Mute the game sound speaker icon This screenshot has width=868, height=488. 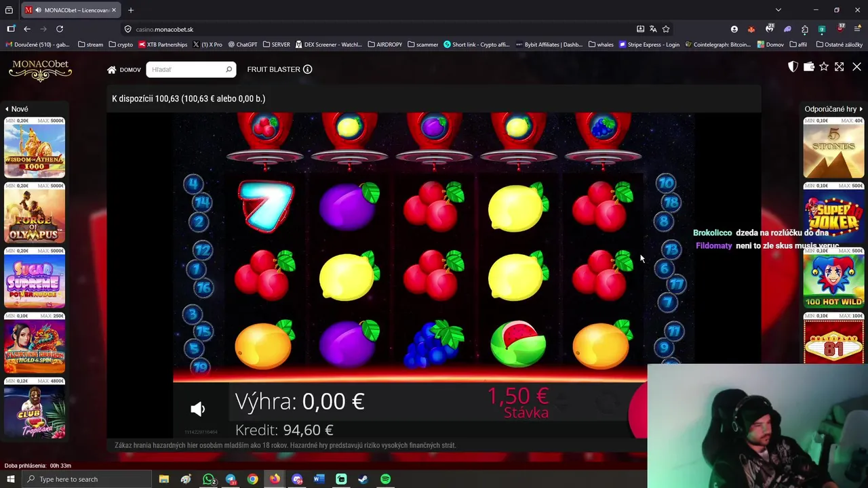click(197, 409)
